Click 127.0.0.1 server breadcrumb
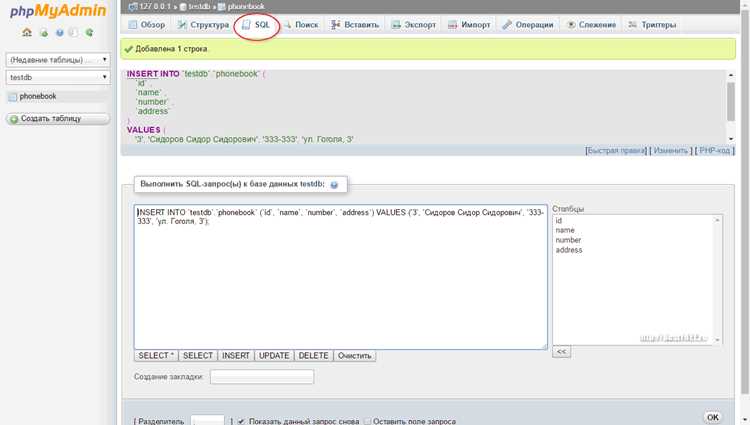Screen dimensions: 750x425 click(155, 7)
